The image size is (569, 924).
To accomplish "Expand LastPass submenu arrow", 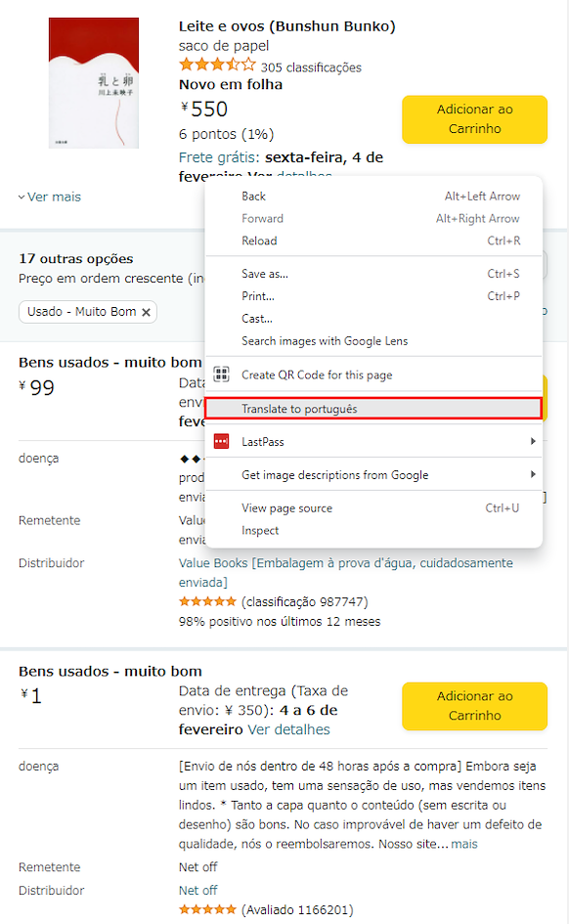I will 533,441.
